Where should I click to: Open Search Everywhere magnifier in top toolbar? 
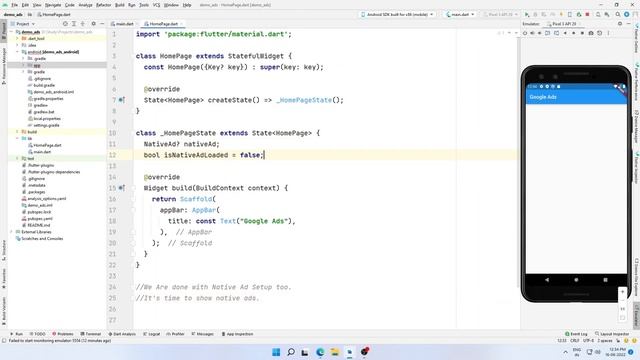618,14
